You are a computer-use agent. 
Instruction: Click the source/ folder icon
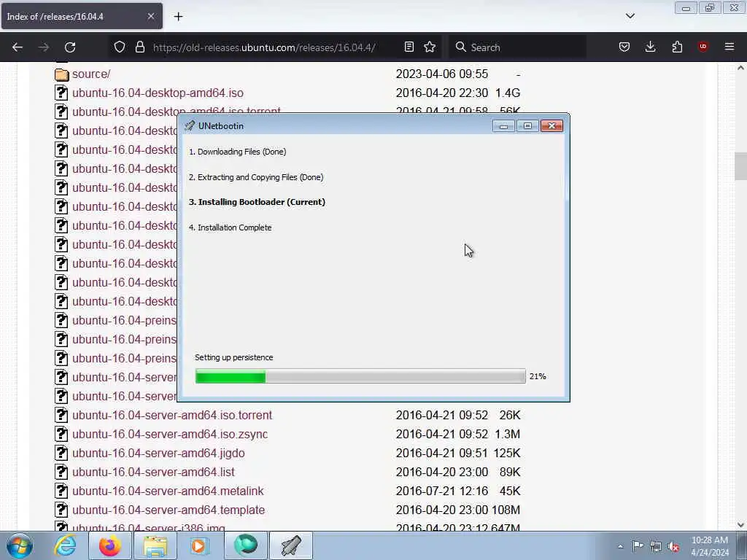pyautogui.click(x=61, y=74)
